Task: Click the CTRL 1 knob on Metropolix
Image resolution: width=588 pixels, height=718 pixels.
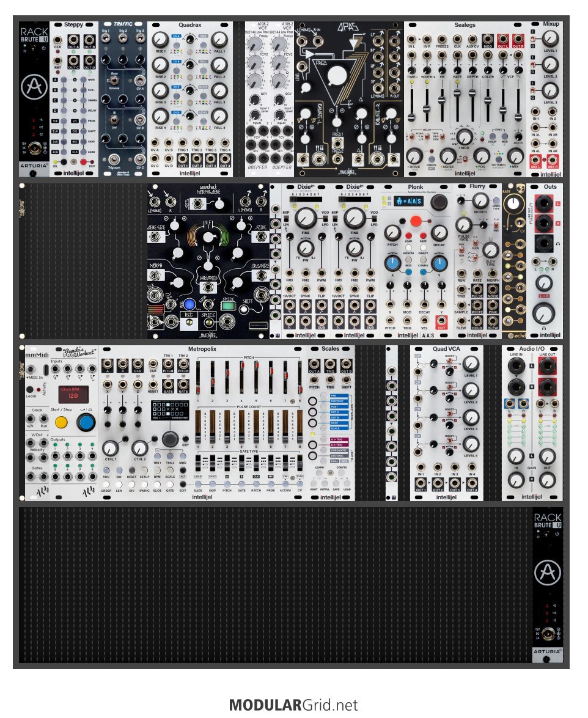Action: (x=111, y=449)
